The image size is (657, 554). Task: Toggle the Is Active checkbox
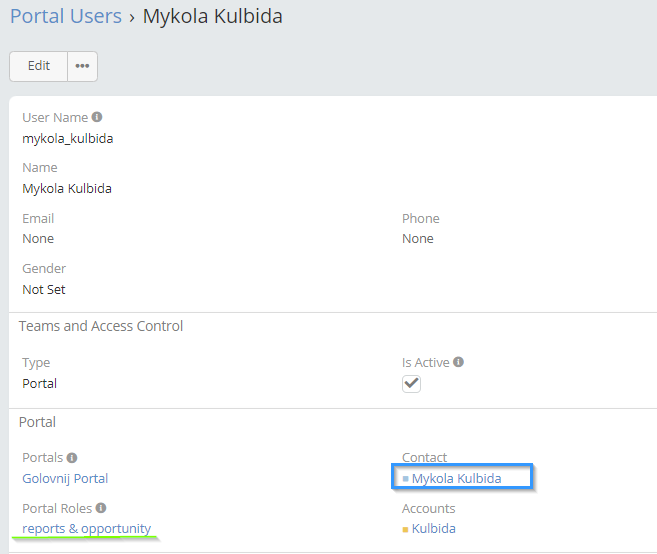click(x=411, y=384)
